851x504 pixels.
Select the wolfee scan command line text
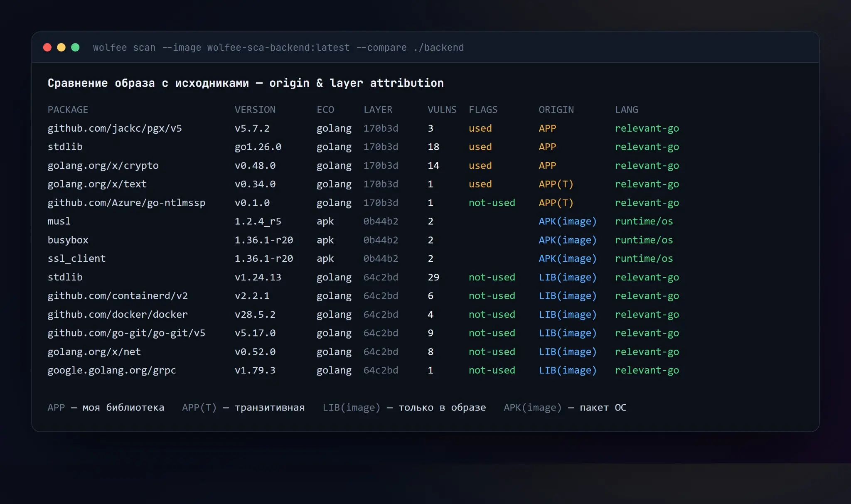278,48
